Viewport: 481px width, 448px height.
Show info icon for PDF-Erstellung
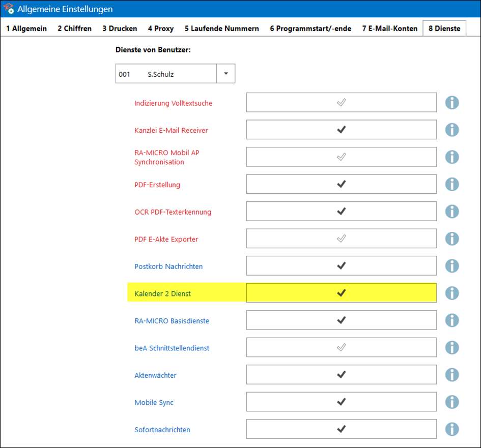click(452, 184)
